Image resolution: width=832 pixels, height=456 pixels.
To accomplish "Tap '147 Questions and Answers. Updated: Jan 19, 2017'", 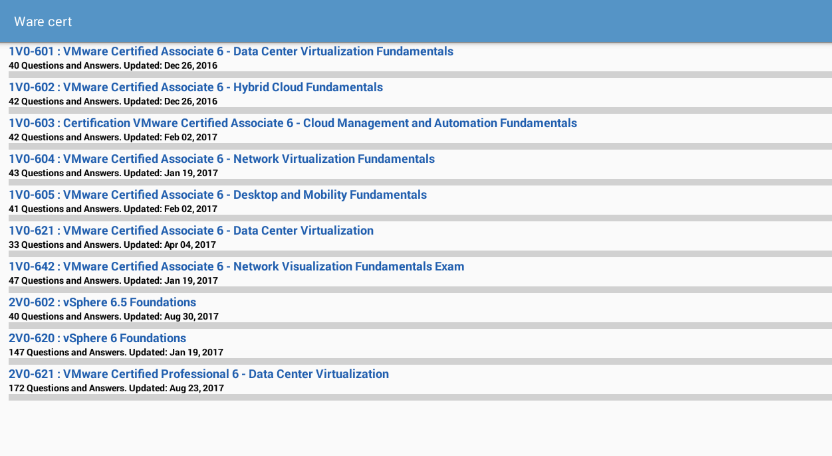I will [x=116, y=352].
